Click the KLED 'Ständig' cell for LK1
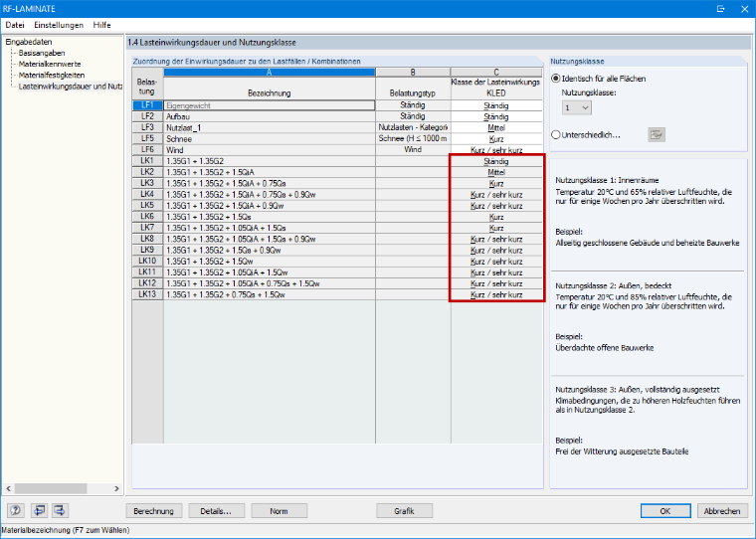This screenshot has height=539, width=756. pos(496,161)
